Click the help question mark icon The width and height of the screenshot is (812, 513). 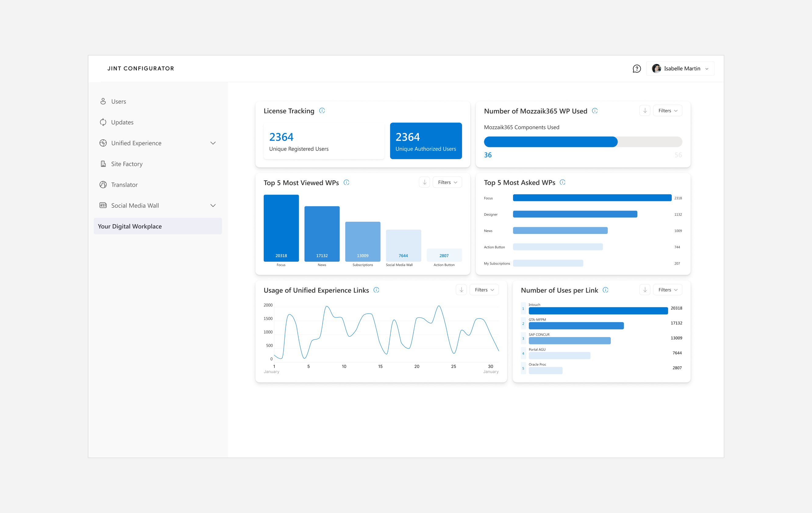(636, 69)
